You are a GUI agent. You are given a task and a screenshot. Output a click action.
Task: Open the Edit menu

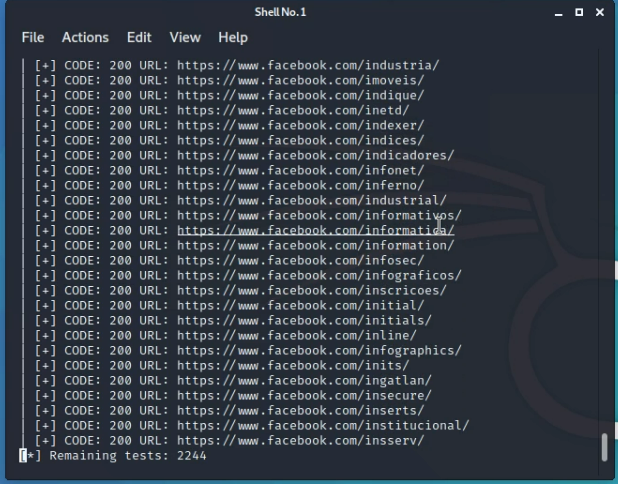coord(139,37)
